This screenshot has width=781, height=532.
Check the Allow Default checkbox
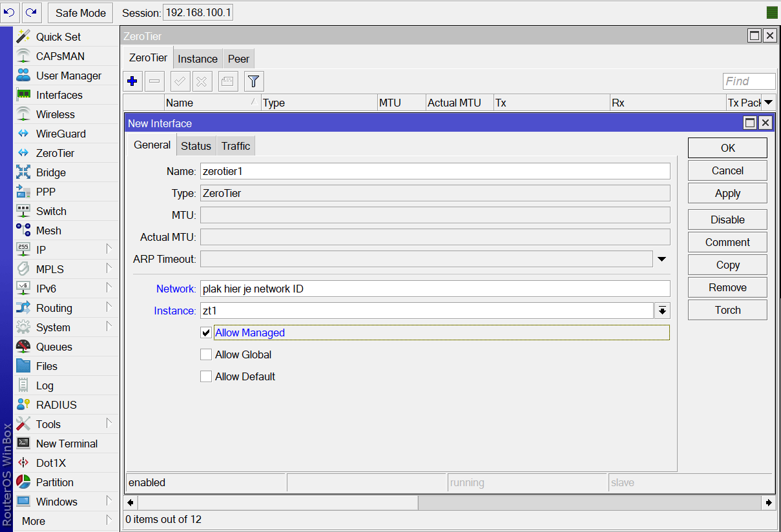[x=206, y=376]
